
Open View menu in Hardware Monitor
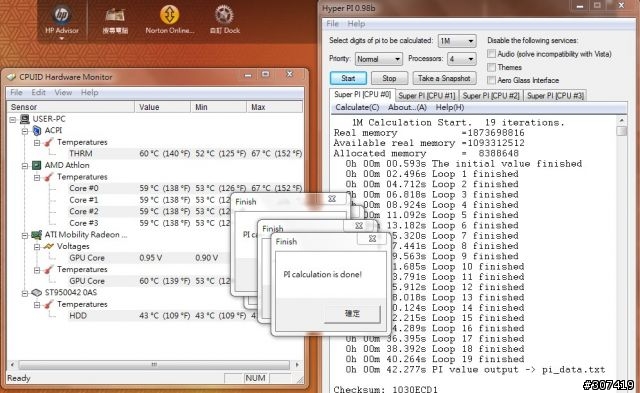click(63, 93)
